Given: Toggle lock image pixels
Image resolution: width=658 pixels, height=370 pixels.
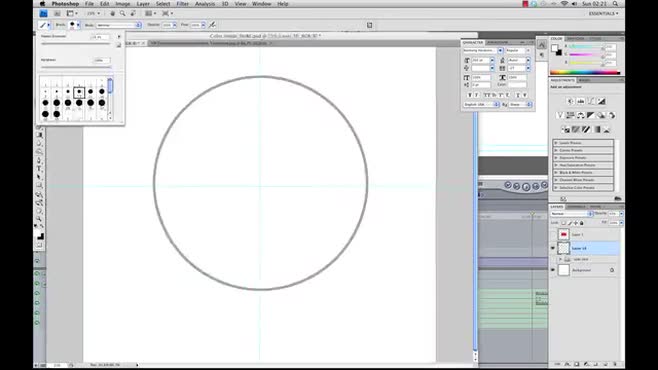Looking at the screenshot, I should click(570, 223).
